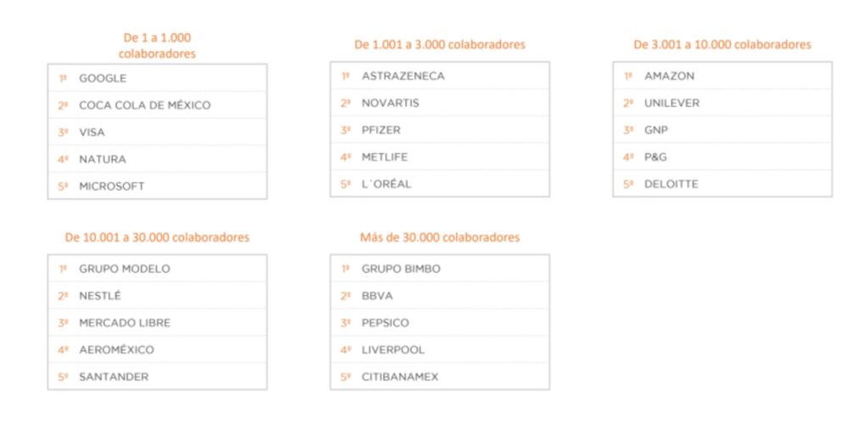This screenshot has height=434, width=868.
Task: Select the PFIZER entry
Action: pyautogui.click(x=381, y=131)
